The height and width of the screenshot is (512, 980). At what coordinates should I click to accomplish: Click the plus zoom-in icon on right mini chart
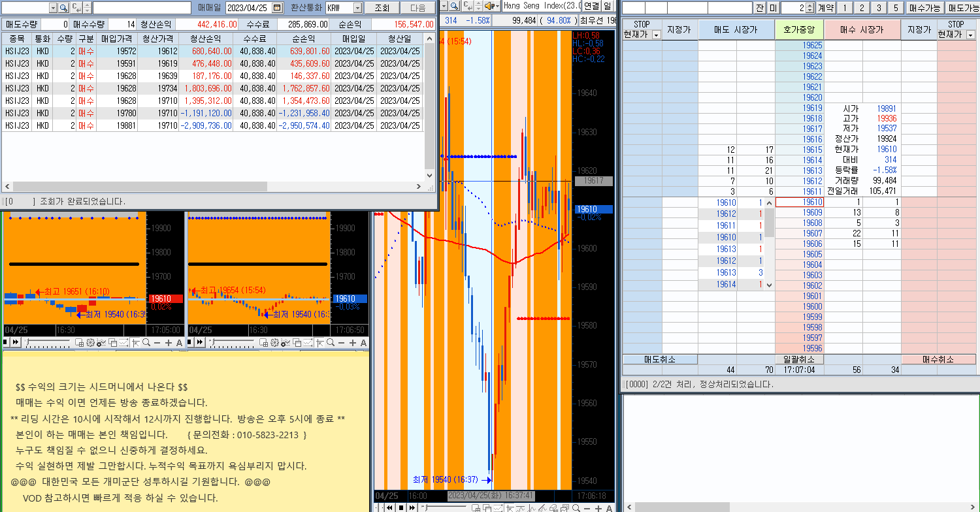(x=353, y=343)
